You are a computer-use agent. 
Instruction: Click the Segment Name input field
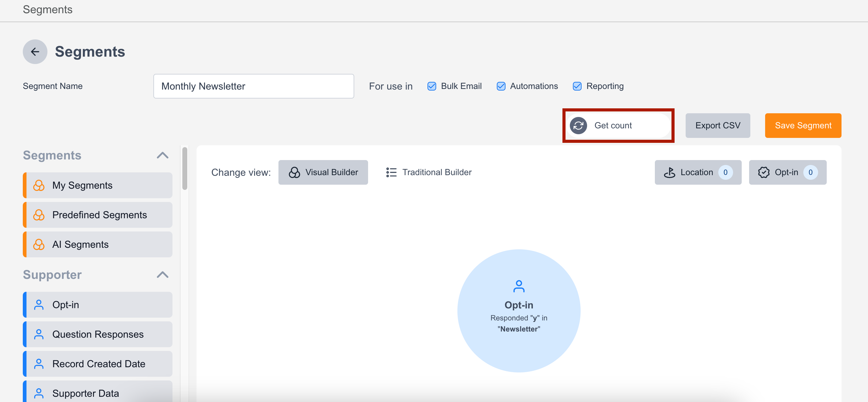point(254,86)
